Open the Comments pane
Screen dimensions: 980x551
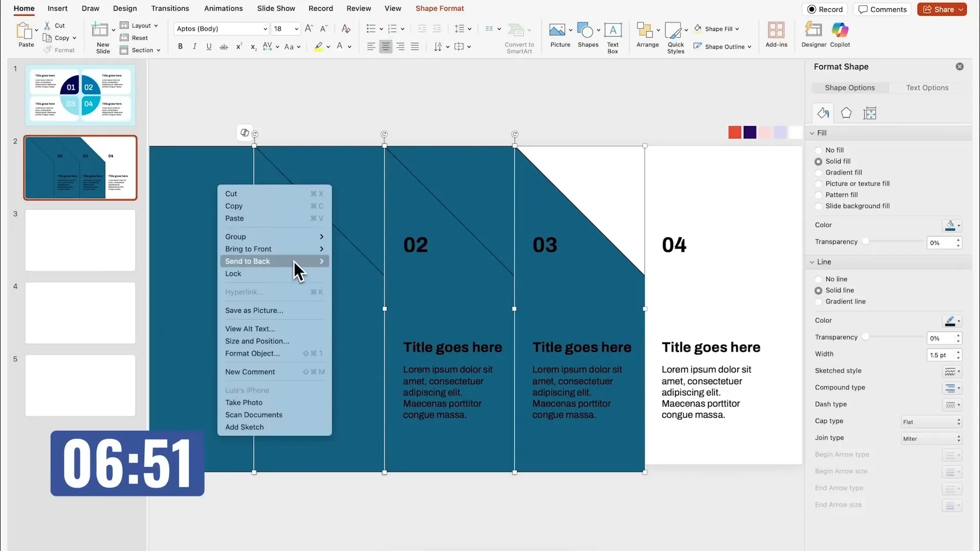[883, 9]
